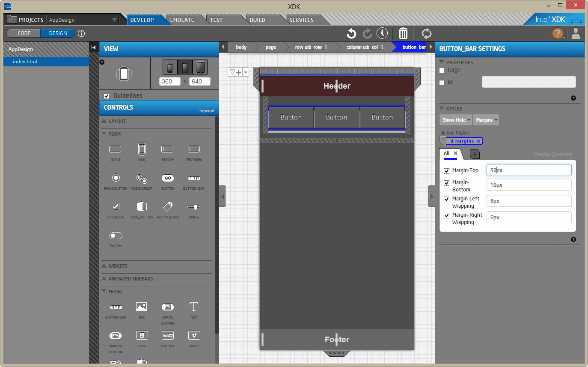The width and height of the screenshot is (588, 367).
Task: Switch to the Emulate tab
Action: [x=182, y=20]
